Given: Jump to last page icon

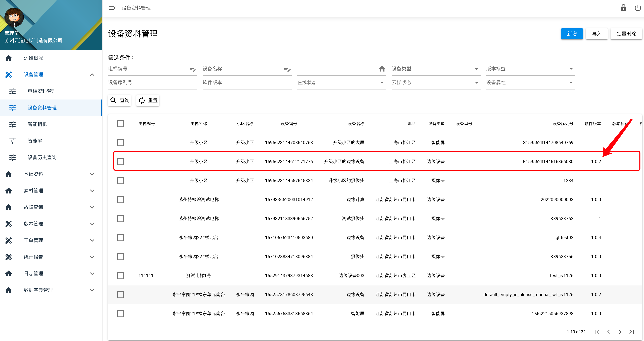Looking at the screenshot, I should 632,332.
